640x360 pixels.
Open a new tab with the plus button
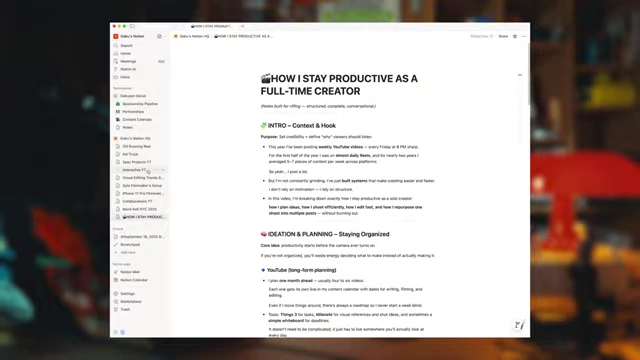[242, 26]
